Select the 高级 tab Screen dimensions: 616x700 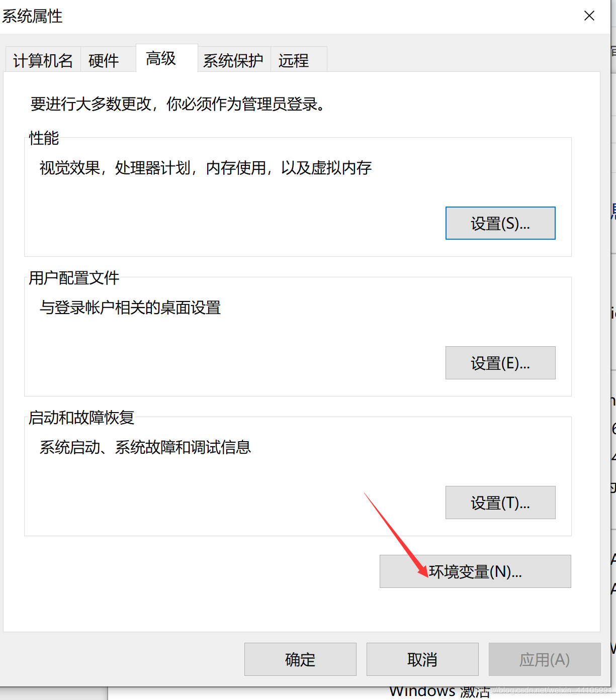[x=161, y=58]
